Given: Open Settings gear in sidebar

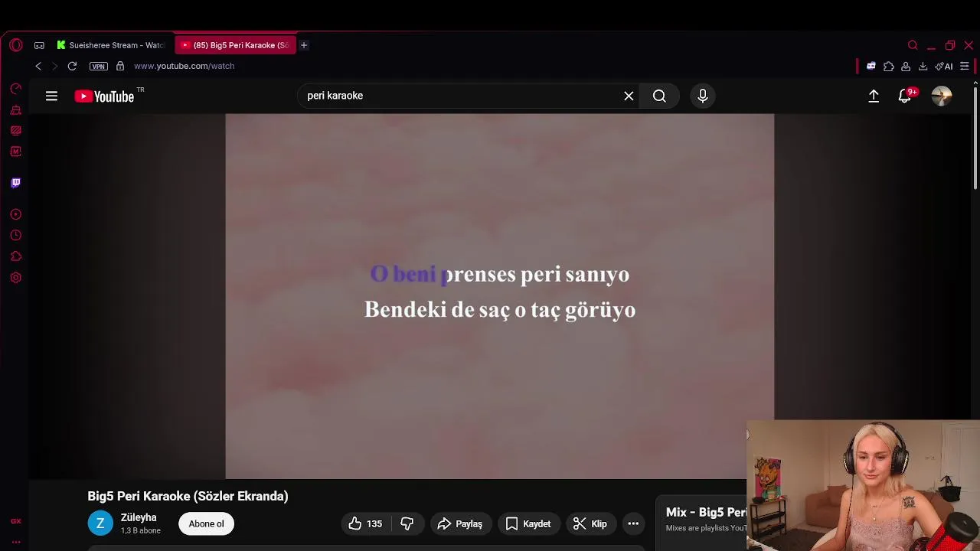Looking at the screenshot, I should coord(16,278).
